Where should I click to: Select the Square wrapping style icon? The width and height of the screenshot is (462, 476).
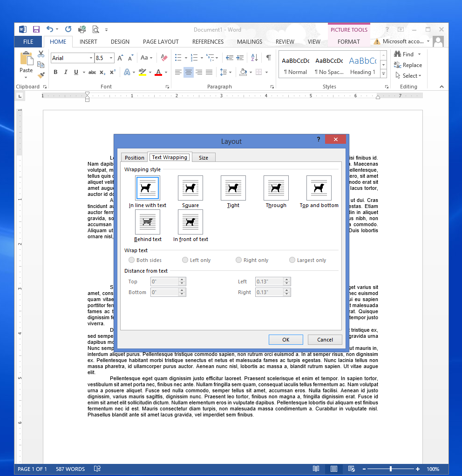click(190, 188)
